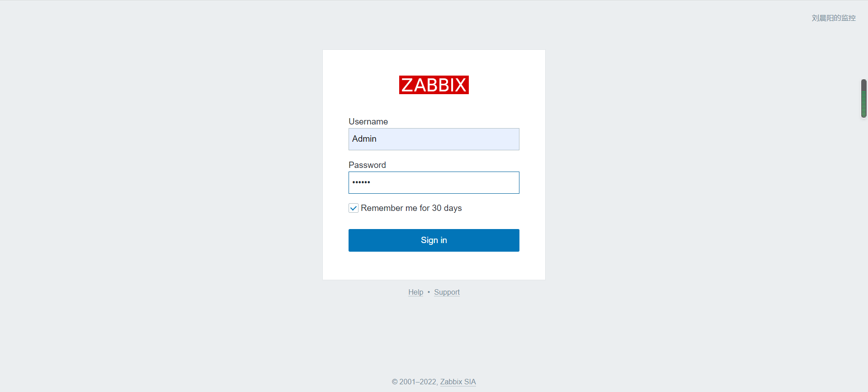Screen dimensions: 868x392
Task: Open the Help link
Action: click(415, 292)
